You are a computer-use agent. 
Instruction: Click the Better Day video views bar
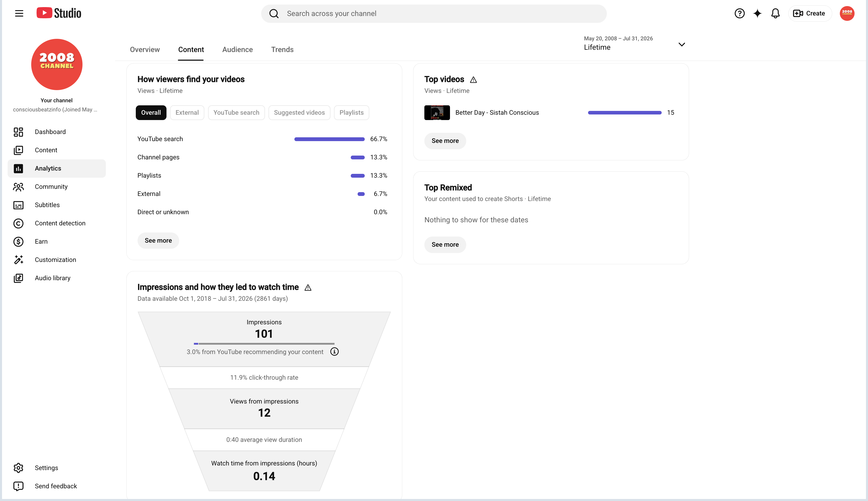point(624,112)
